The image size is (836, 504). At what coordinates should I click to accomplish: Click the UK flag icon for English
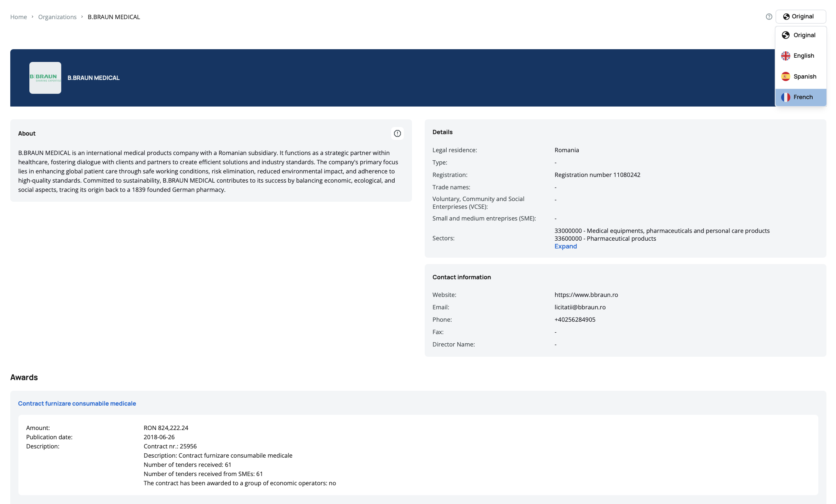(786, 56)
